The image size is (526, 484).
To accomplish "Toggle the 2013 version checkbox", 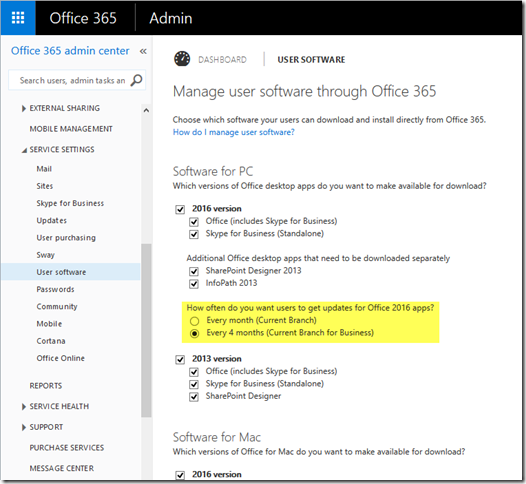I will (180, 360).
